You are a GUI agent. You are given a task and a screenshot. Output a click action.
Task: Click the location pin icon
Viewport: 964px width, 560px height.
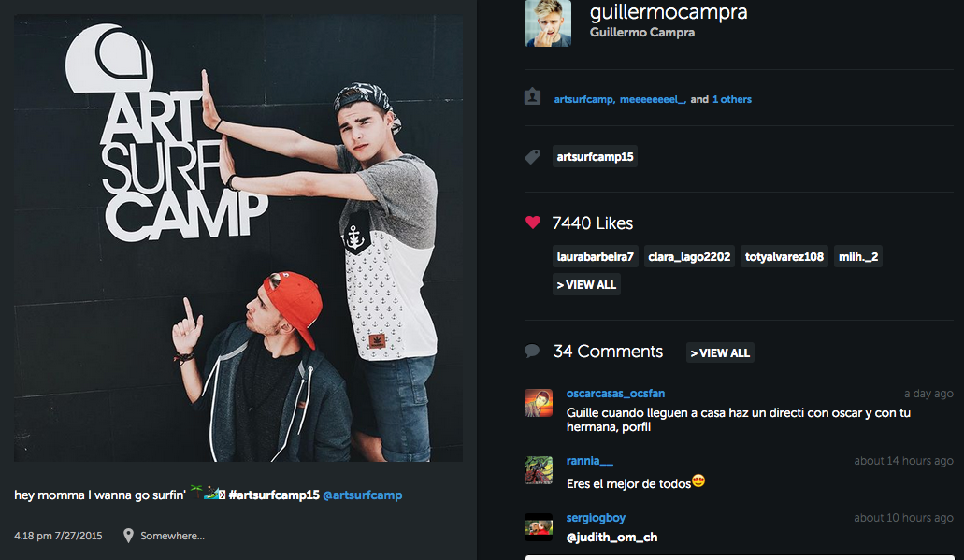pos(128,536)
